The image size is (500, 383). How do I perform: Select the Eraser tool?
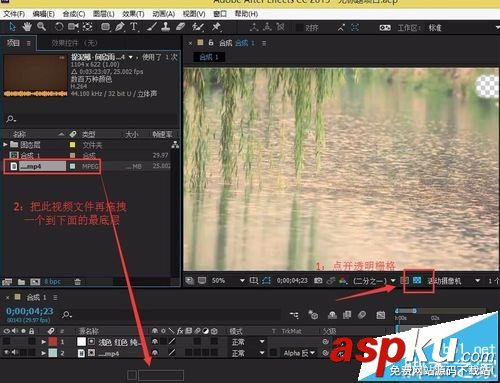pyautogui.click(x=180, y=27)
